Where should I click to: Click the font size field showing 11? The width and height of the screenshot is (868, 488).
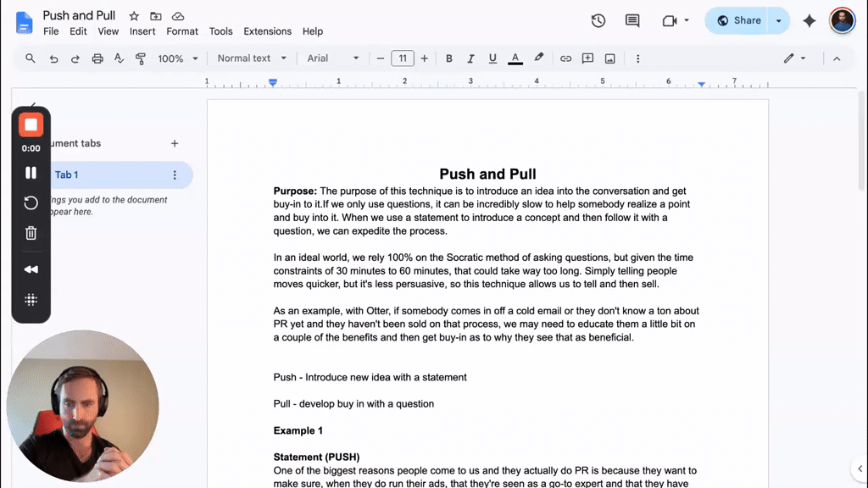(403, 58)
